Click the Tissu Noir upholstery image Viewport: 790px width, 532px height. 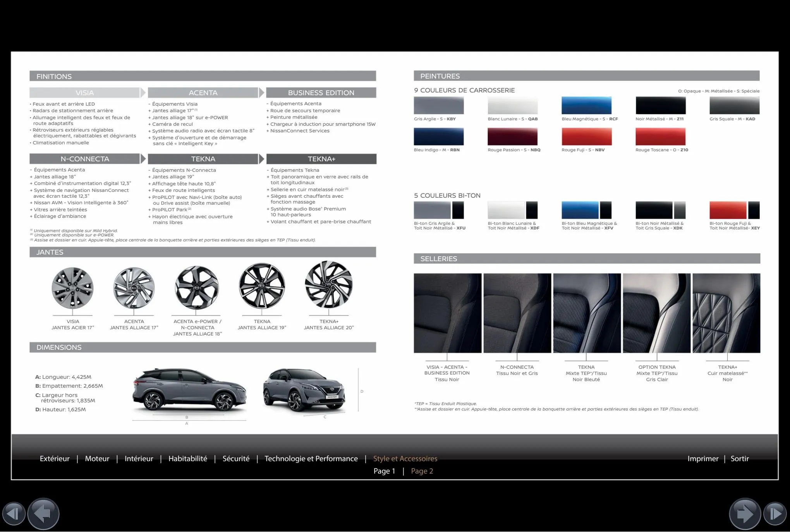[x=448, y=313]
